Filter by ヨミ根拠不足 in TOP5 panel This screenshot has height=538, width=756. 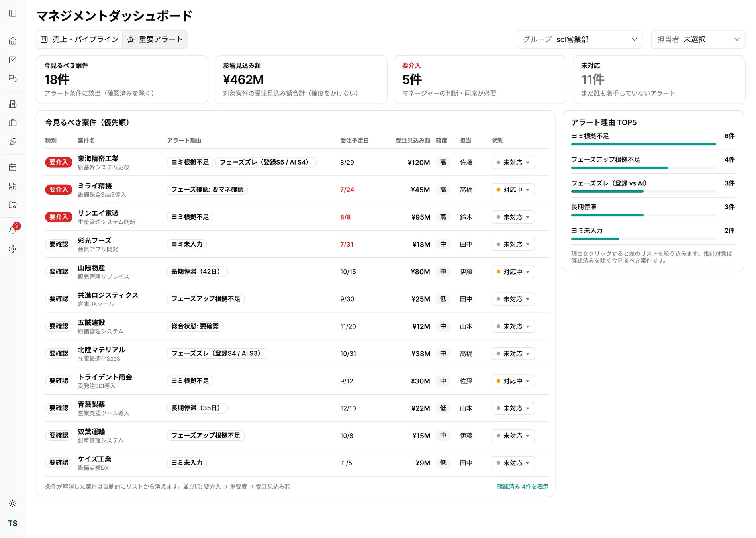coord(653,140)
